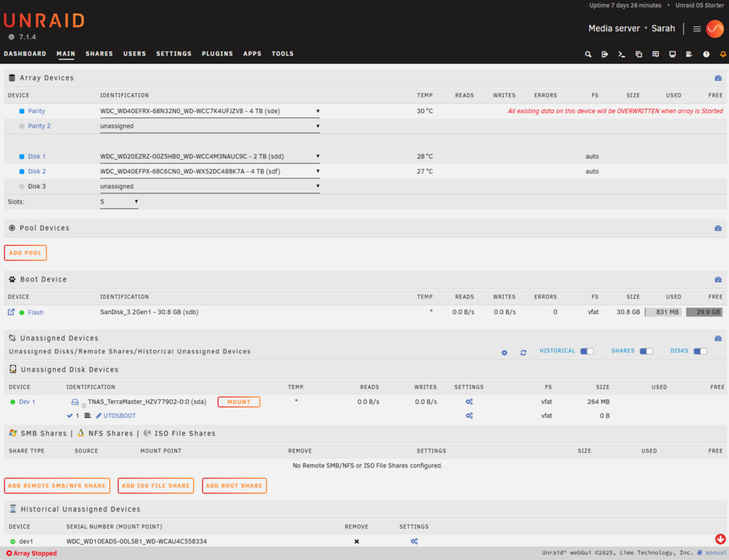Go to the DASHBOARD tab
The image size is (729, 560).
25,54
